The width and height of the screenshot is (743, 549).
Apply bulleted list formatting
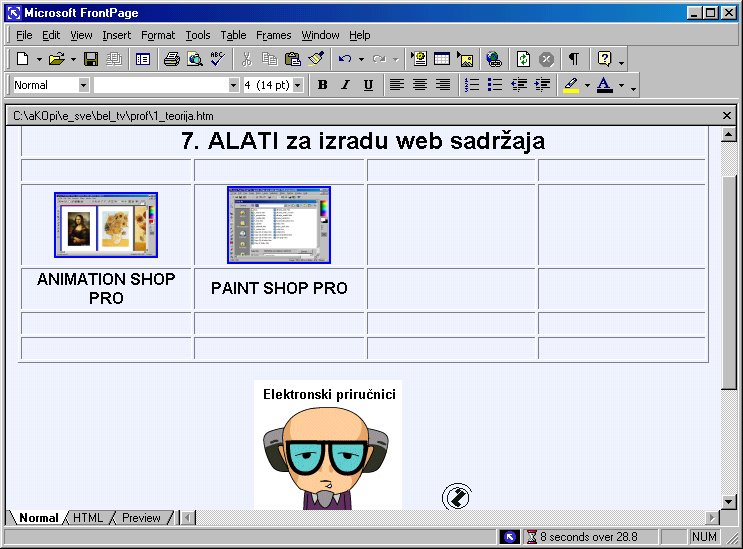click(495, 85)
